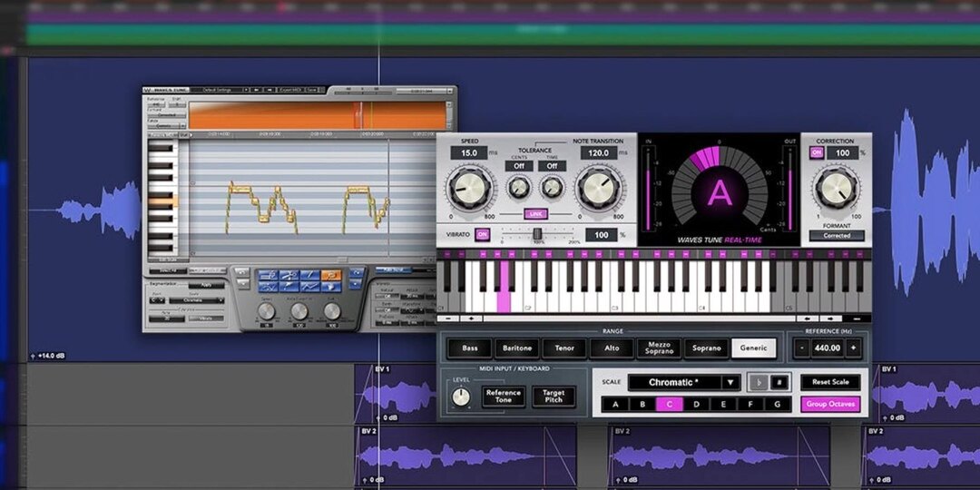
Task: Select root note C highlighted in pink
Action: pos(670,405)
